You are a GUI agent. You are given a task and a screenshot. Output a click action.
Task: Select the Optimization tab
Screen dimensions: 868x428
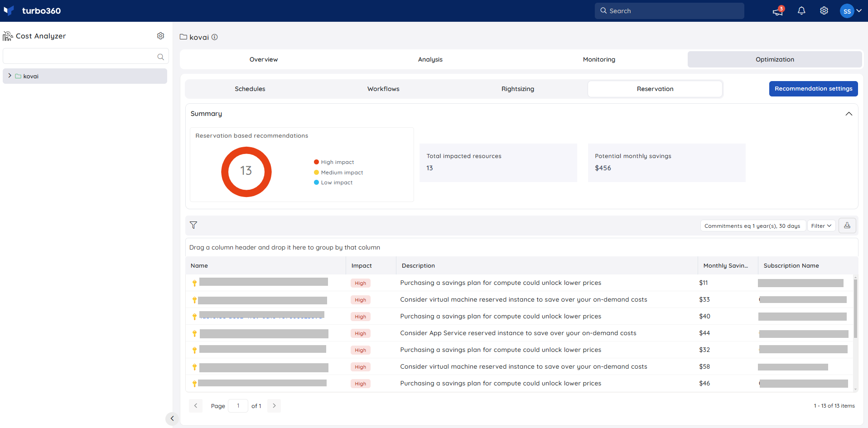(775, 59)
